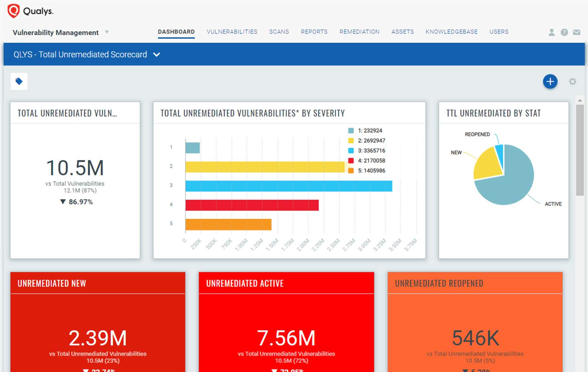
Task: Open the Scans tab
Action: click(x=279, y=32)
